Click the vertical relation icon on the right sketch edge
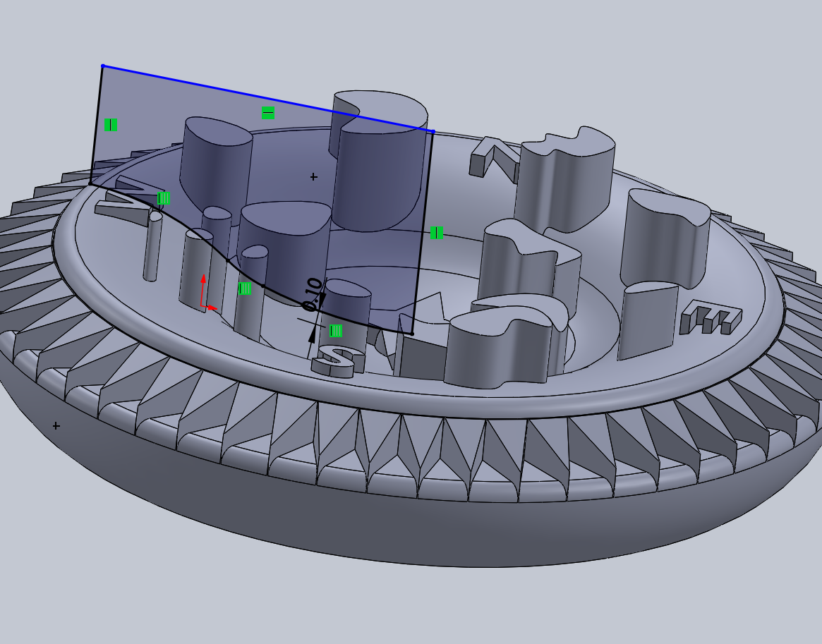The height and width of the screenshot is (644, 822). tap(437, 232)
